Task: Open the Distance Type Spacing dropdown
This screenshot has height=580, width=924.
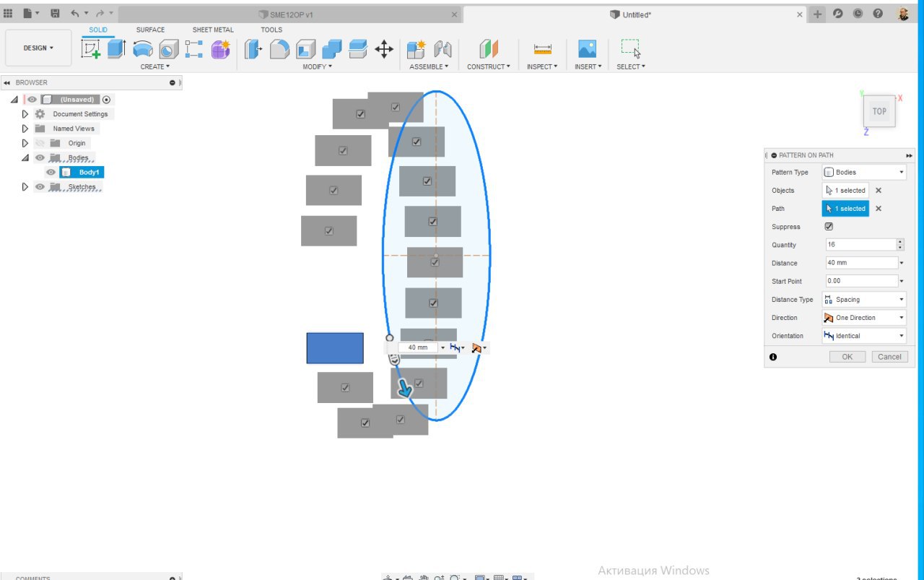Action: click(864, 300)
